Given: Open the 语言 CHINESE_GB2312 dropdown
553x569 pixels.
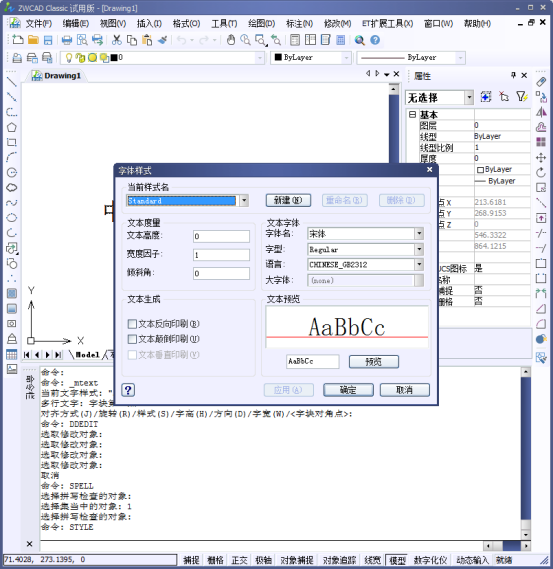Looking at the screenshot, I should pyautogui.click(x=419, y=265).
